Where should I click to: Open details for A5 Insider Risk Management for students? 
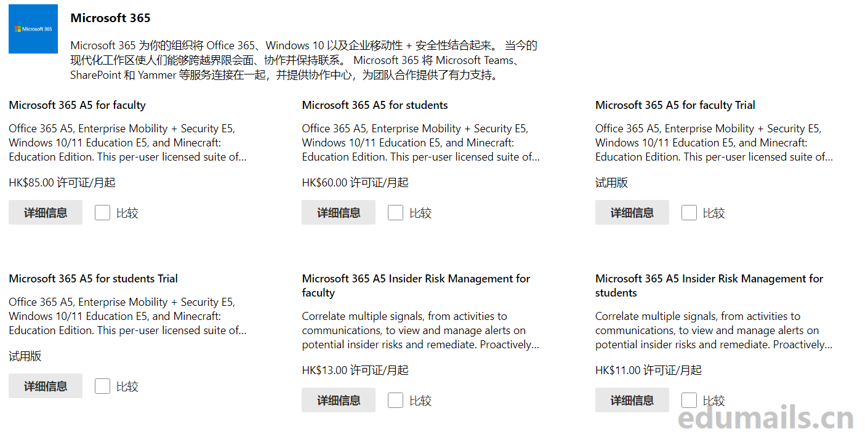coord(632,400)
